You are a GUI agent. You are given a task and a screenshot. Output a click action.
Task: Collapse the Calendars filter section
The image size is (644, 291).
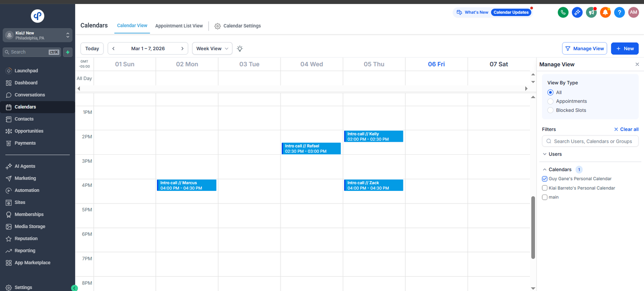click(557, 170)
